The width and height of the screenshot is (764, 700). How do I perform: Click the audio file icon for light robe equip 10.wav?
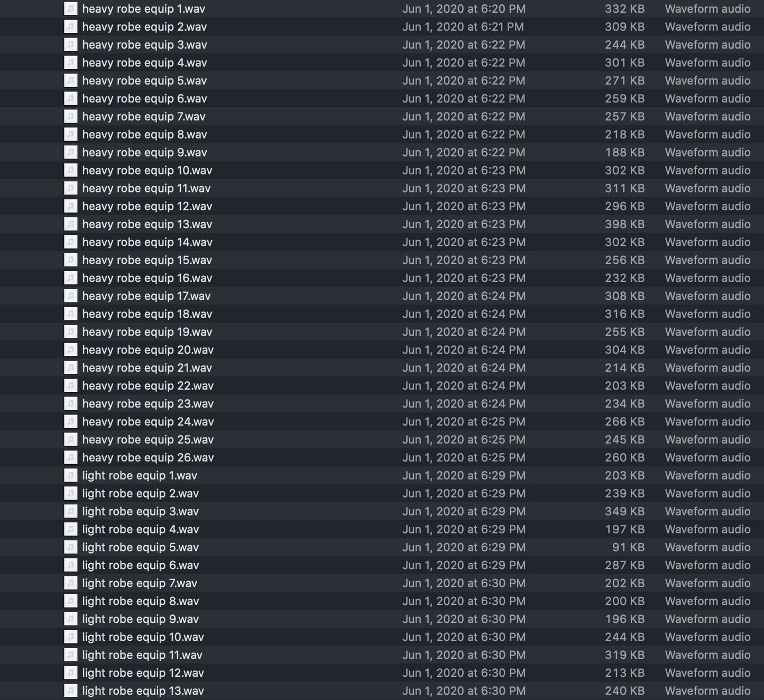(71, 637)
